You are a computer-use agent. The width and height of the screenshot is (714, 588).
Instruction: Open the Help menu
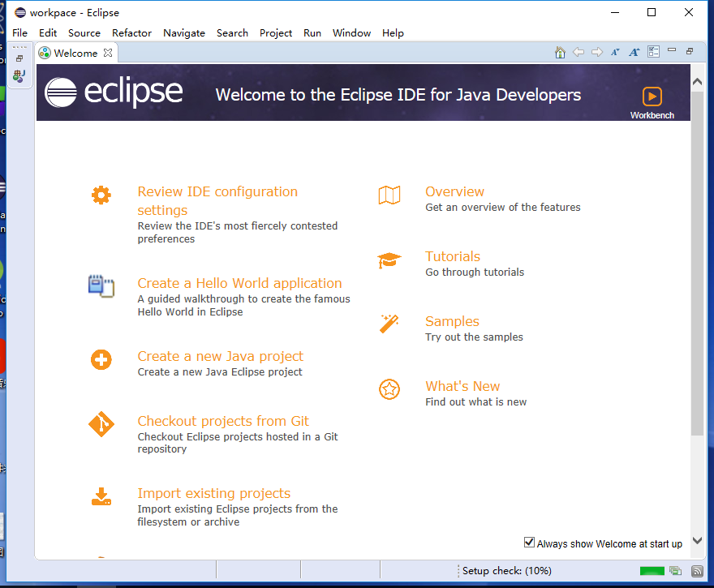pos(393,32)
